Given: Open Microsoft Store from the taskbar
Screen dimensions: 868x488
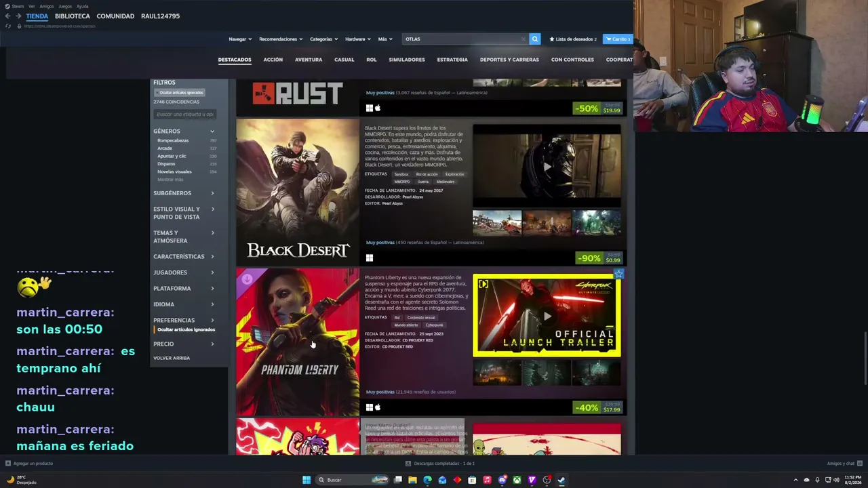Looking at the screenshot, I should pyautogui.click(x=472, y=480).
